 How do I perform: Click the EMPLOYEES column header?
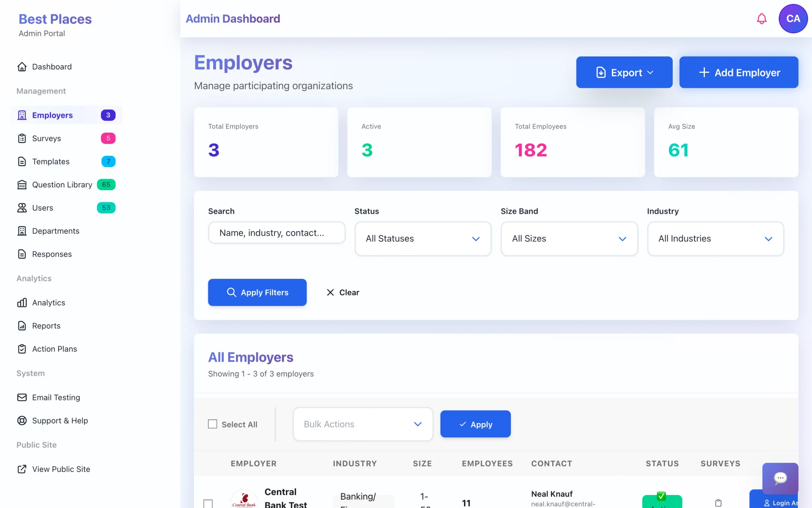pyautogui.click(x=487, y=464)
